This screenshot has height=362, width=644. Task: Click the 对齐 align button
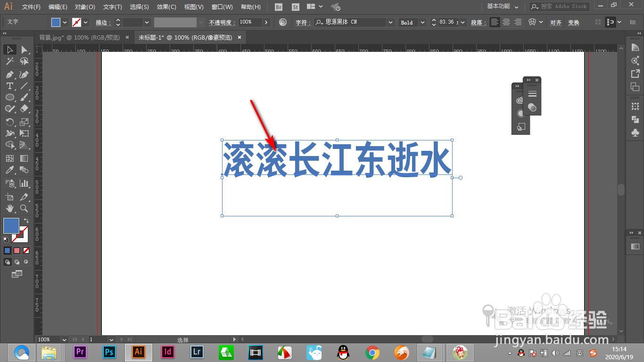556,22
